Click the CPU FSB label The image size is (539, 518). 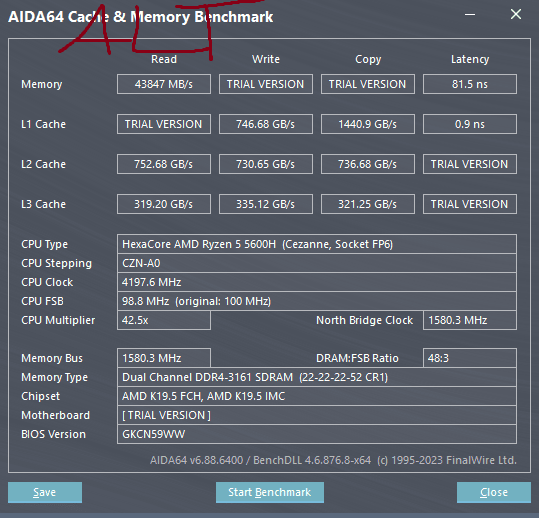point(42,301)
